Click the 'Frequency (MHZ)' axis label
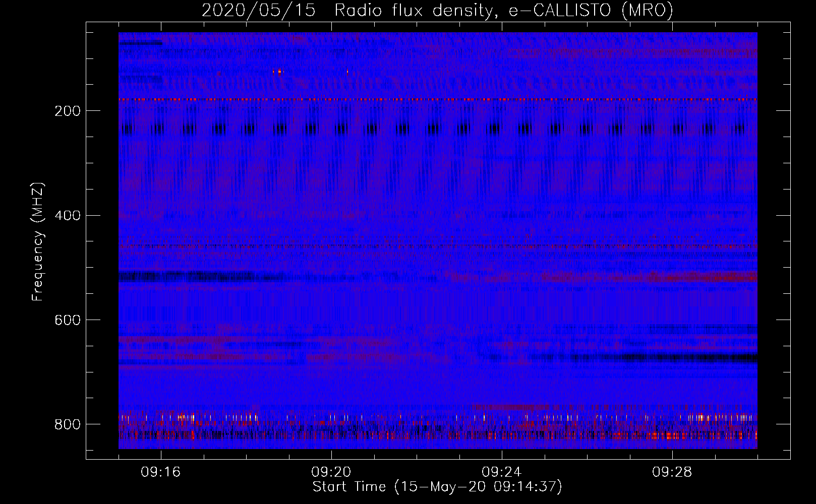 click(38, 242)
